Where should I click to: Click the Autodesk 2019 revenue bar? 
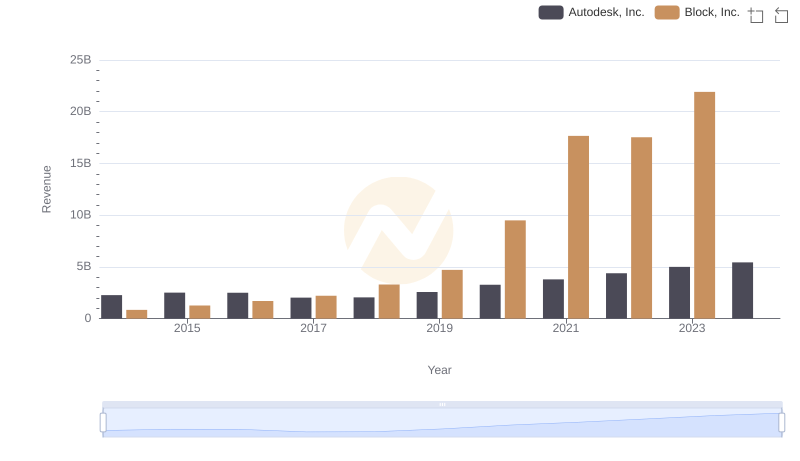[x=427, y=305]
